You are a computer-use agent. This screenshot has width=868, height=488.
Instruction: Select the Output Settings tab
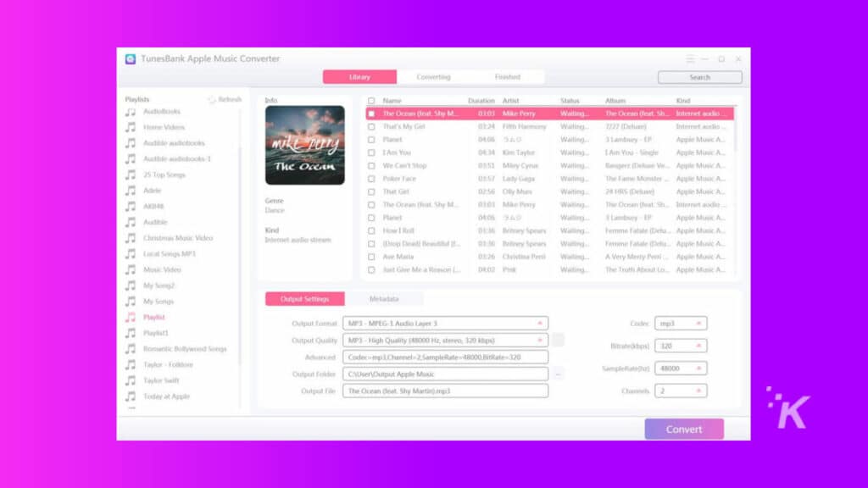pos(304,299)
